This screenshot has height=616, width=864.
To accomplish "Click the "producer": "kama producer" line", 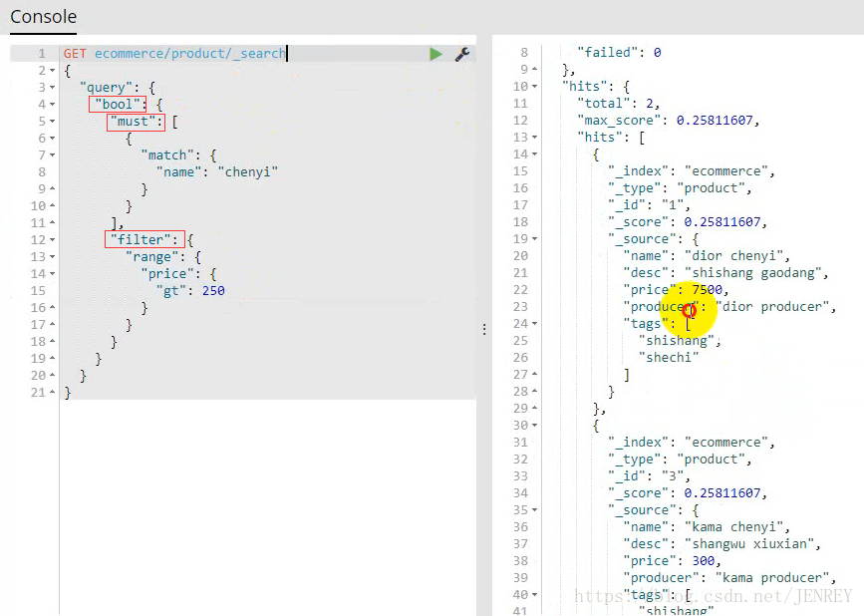I will (x=729, y=578).
